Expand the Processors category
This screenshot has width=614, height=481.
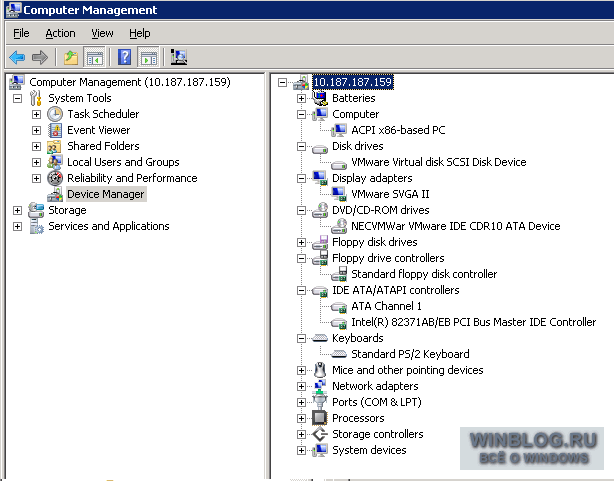(x=301, y=418)
